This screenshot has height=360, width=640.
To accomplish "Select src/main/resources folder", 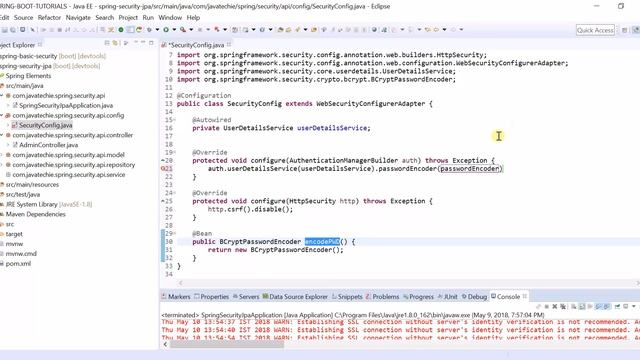I will (x=32, y=184).
